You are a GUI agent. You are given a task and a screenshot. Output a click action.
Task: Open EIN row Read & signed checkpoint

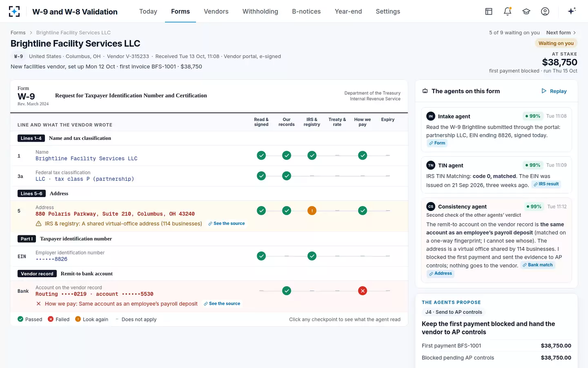(261, 256)
